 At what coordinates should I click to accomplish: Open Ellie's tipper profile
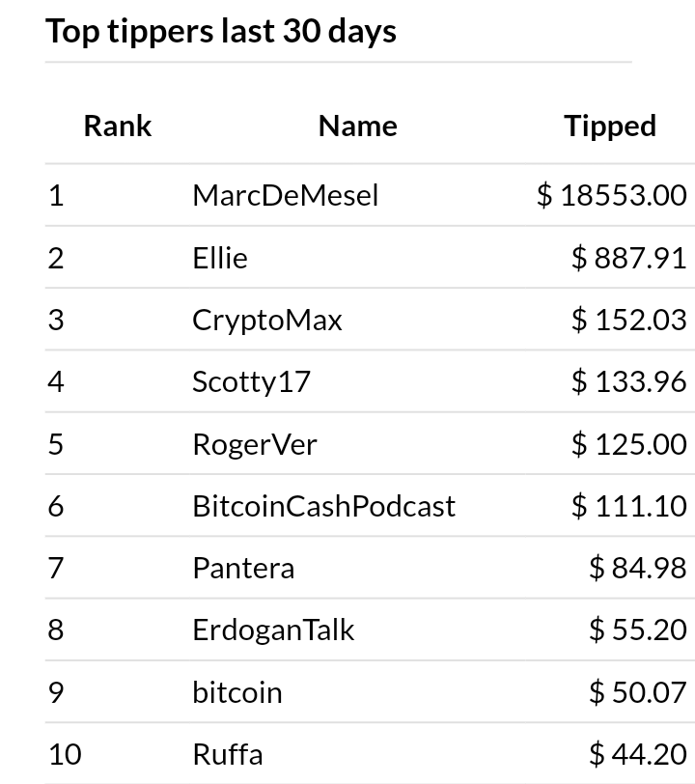pos(220,258)
